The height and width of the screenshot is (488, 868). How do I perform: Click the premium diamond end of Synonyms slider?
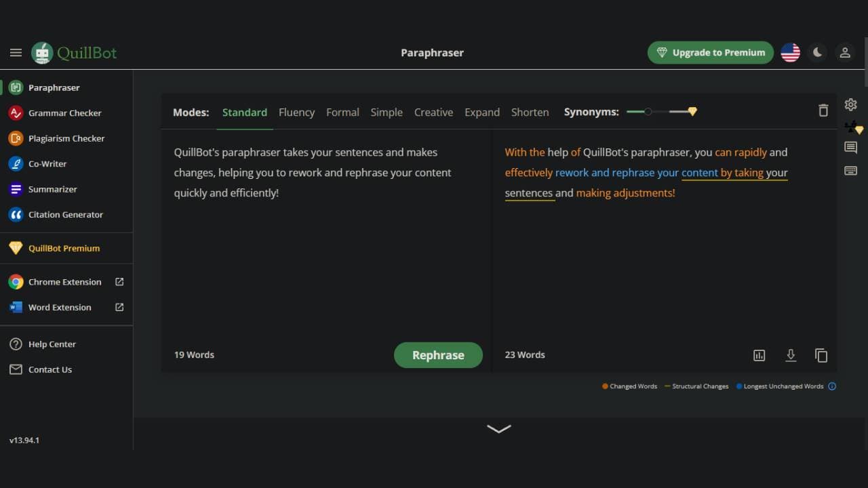coord(692,111)
